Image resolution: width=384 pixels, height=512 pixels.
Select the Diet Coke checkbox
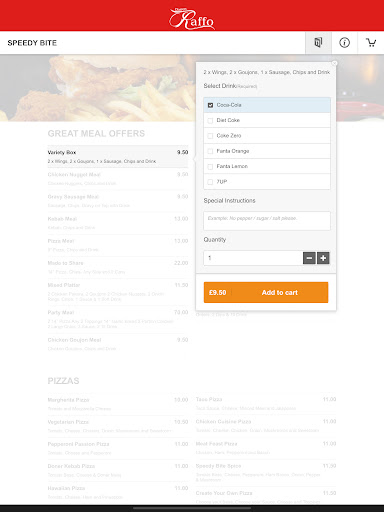click(x=210, y=120)
